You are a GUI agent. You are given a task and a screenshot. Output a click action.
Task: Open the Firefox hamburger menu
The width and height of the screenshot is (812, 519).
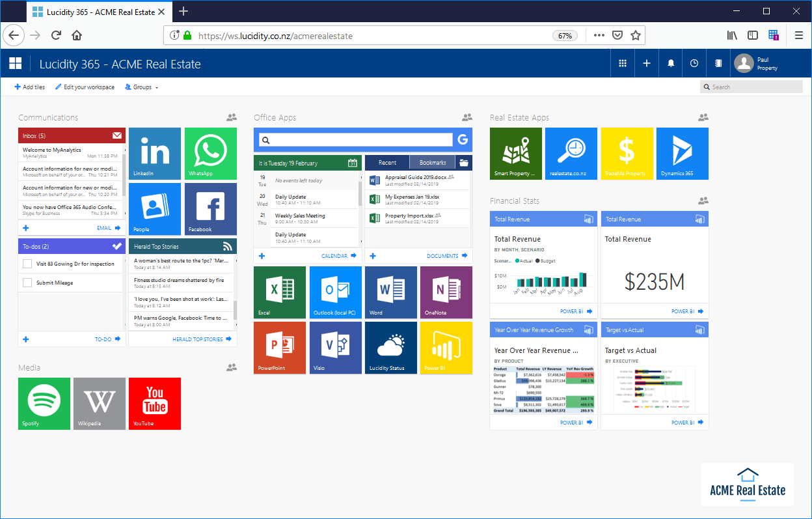[798, 36]
